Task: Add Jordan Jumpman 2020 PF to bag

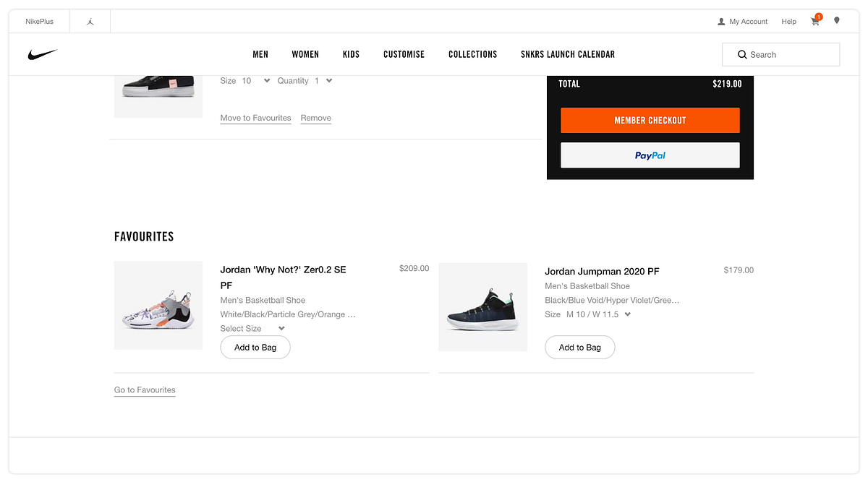Action: pyautogui.click(x=579, y=347)
